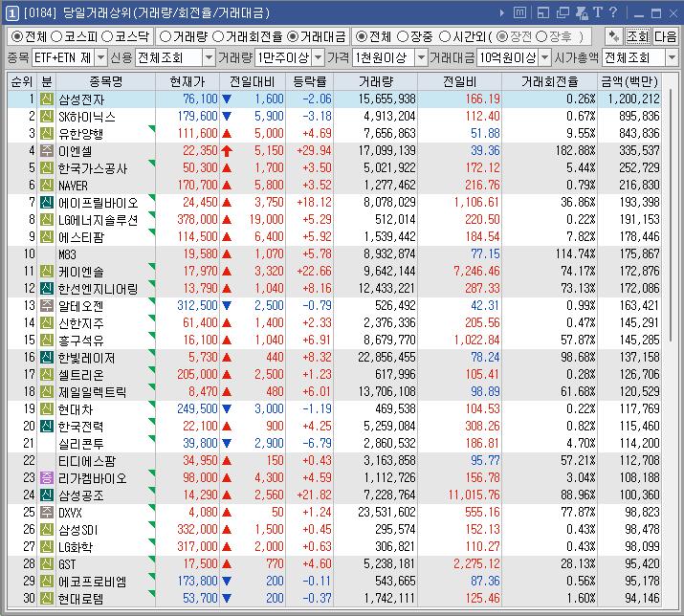Screen dimensions: 684x616
Task: Select the second 전체 session radio button
Action: [x=362, y=36]
